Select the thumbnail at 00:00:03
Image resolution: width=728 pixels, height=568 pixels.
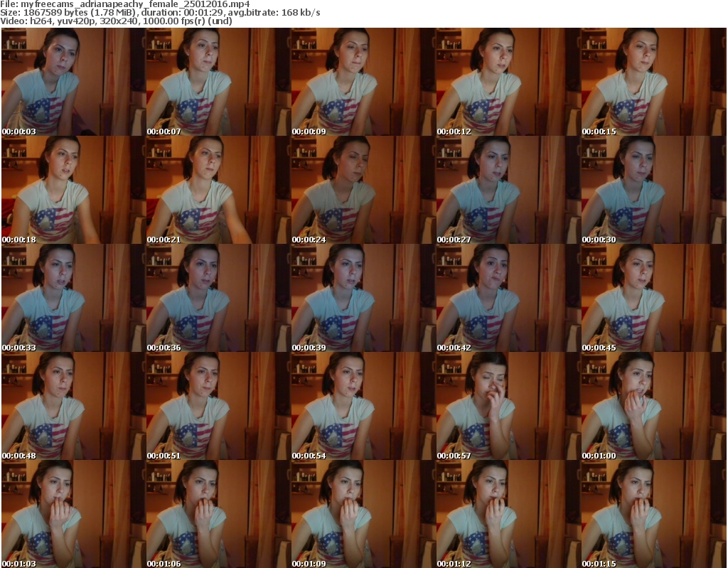[x=73, y=82]
